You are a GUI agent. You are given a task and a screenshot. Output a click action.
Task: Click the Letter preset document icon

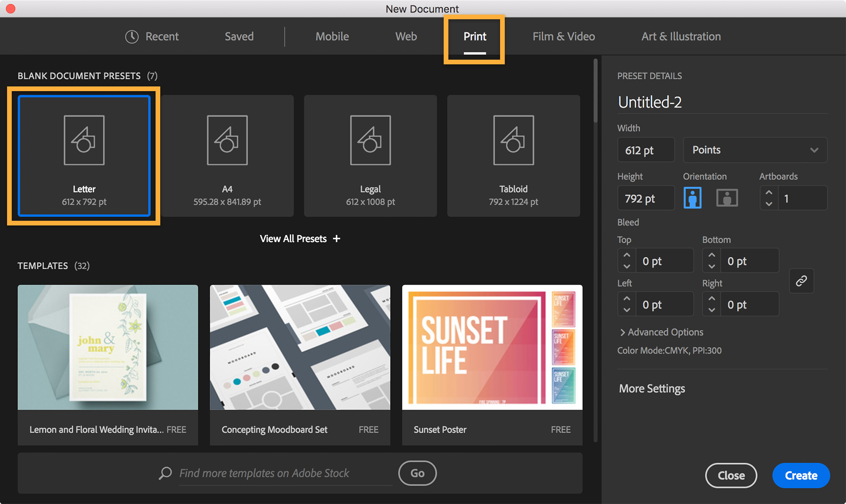[x=84, y=140]
